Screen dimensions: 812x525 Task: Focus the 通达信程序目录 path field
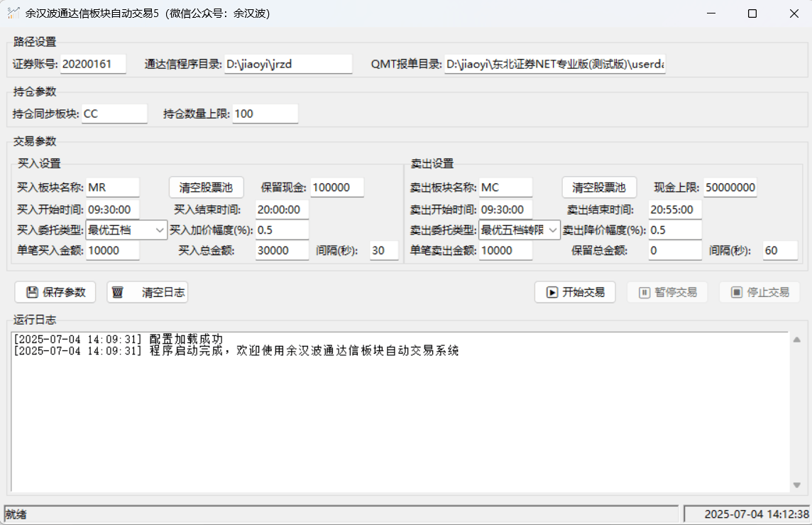tap(287, 64)
